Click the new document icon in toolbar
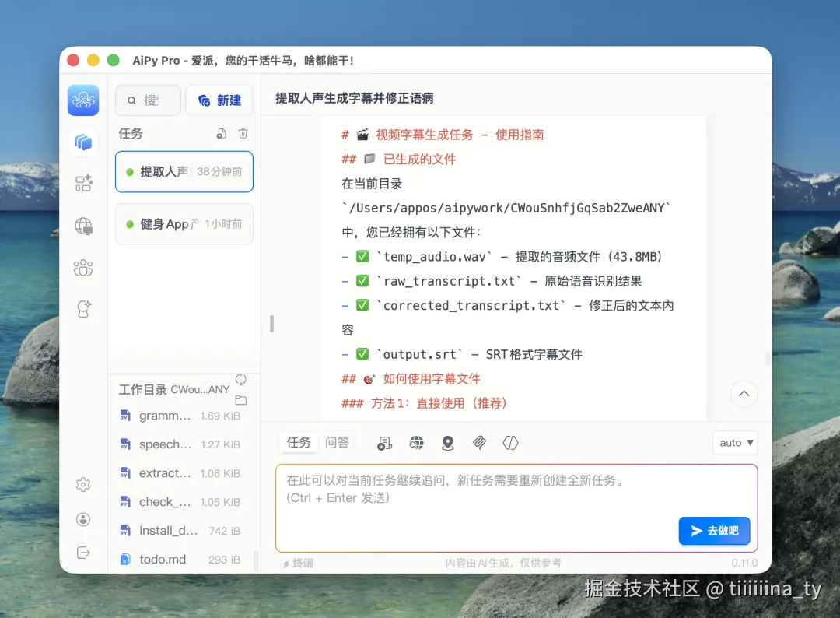840x618 pixels. (x=385, y=442)
